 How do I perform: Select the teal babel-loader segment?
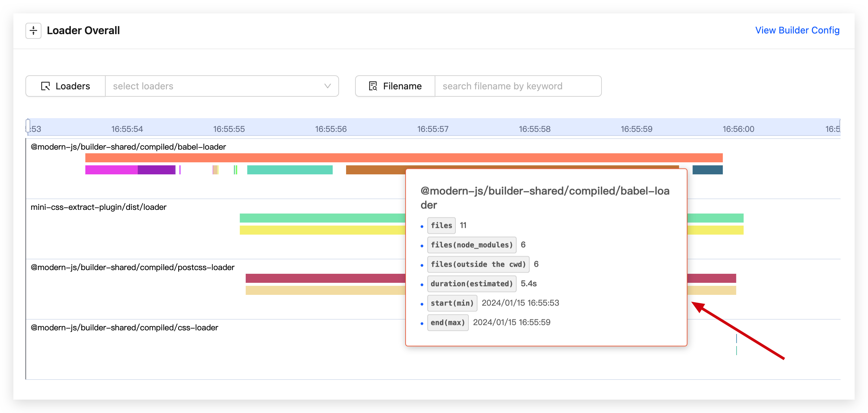point(290,170)
